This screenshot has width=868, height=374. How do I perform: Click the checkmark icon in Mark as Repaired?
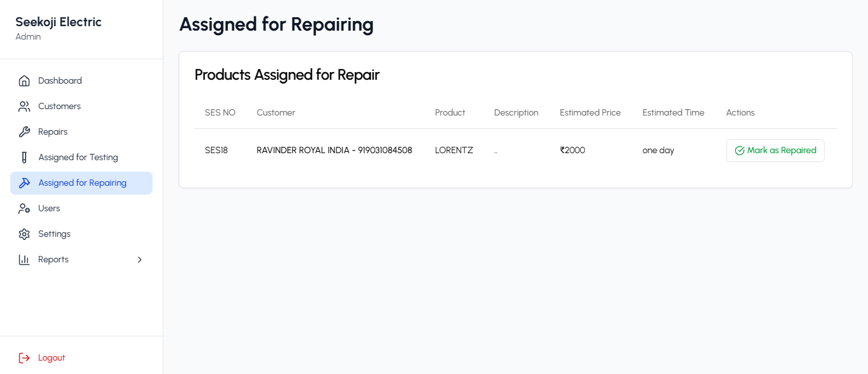pos(740,151)
